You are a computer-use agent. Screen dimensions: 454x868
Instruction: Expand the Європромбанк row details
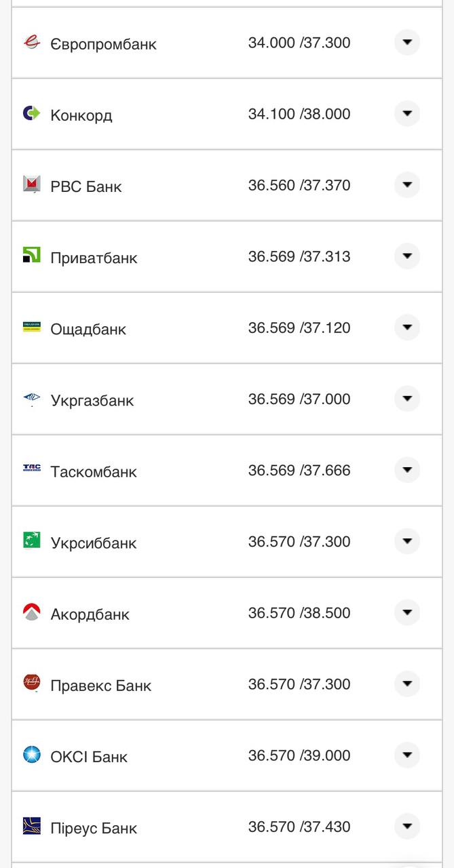click(407, 43)
